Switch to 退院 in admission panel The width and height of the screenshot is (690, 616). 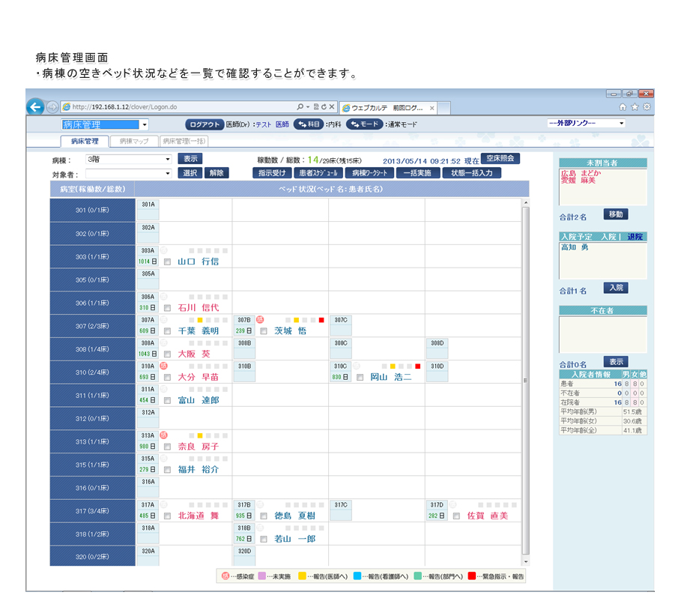click(635, 237)
